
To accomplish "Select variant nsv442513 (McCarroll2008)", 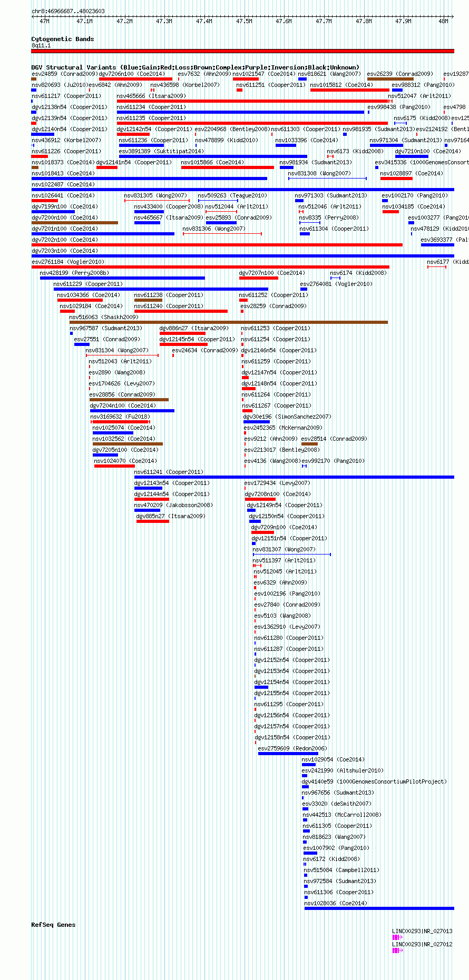I will (342, 815).
